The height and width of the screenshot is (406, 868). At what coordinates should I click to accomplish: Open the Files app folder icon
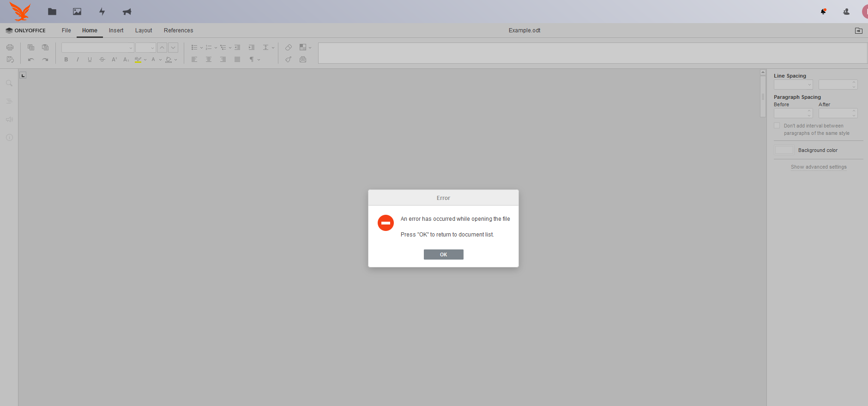pos(52,12)
